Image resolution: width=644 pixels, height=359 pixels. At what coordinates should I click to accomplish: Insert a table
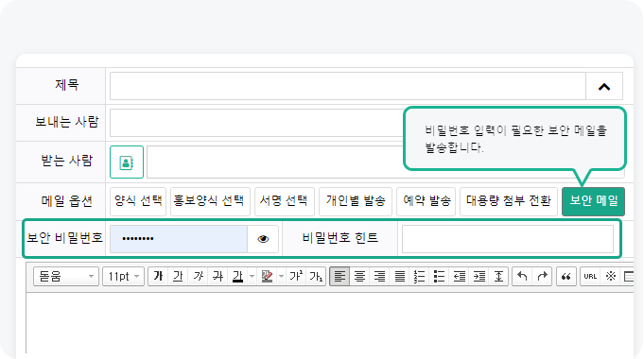pos(628,276)
